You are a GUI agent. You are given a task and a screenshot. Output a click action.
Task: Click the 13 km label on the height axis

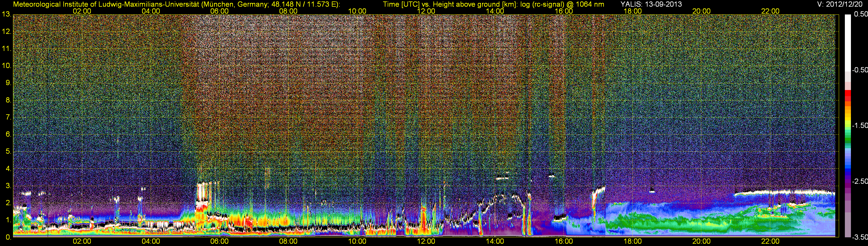(6, 14)
